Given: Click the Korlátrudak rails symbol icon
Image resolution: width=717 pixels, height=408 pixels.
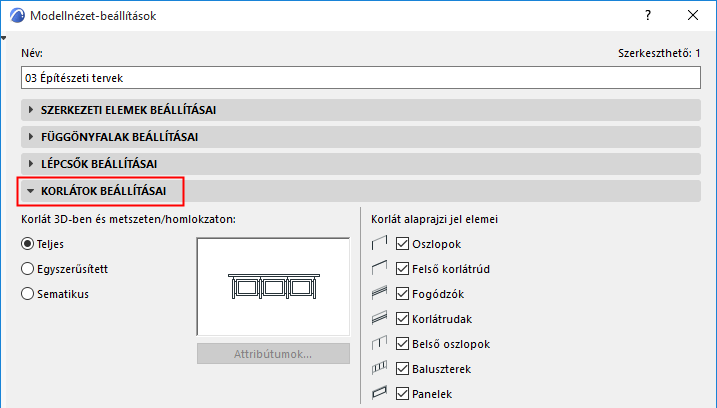Looking at the screenshot, I should (x=380, y=318).
